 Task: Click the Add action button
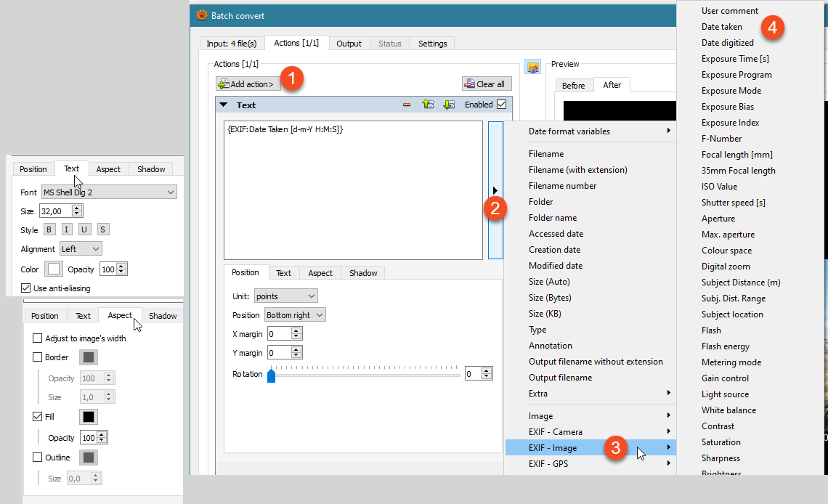(248, 84)
